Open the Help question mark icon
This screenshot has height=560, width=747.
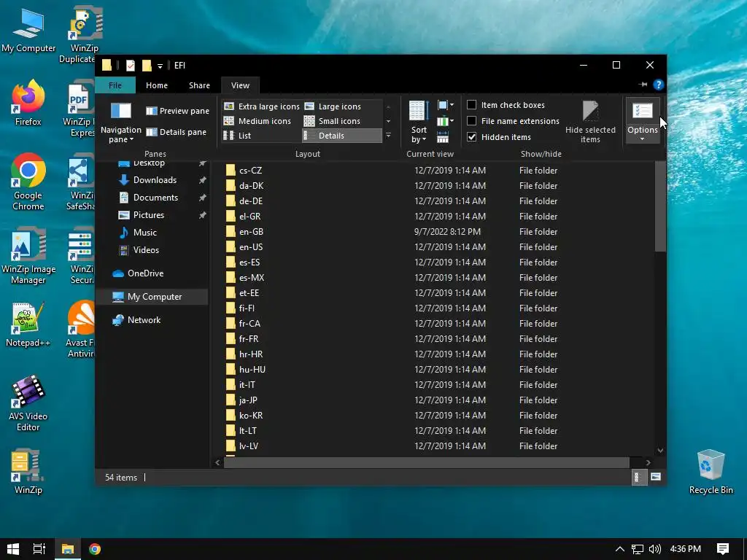point(659,85)
